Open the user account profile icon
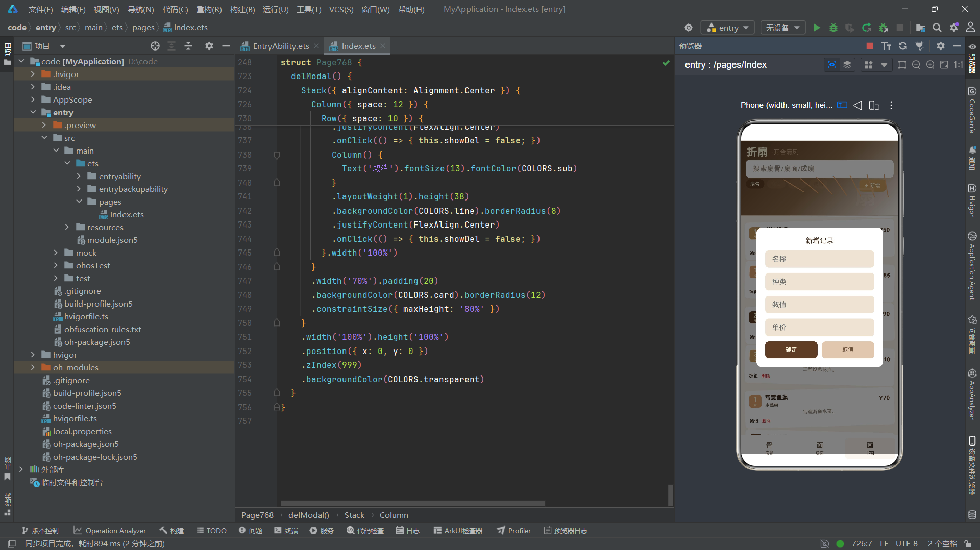980x551 pixels. click(x=970, y=28)
